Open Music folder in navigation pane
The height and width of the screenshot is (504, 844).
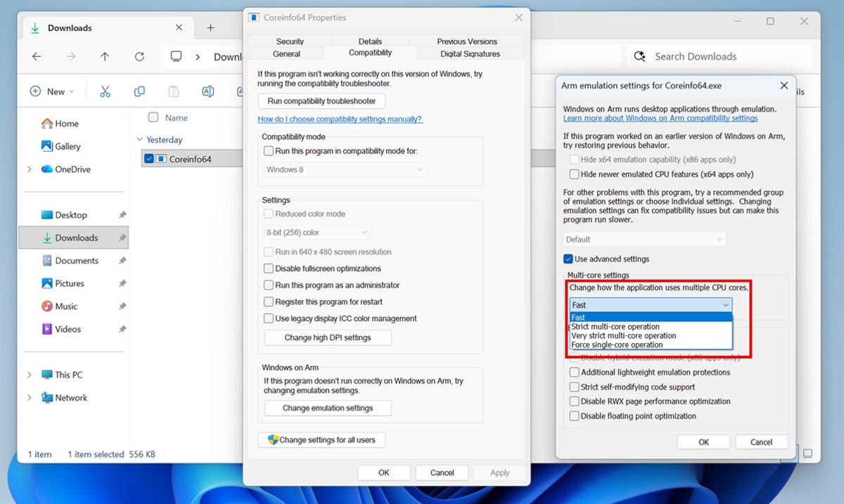tap(59, 306)
